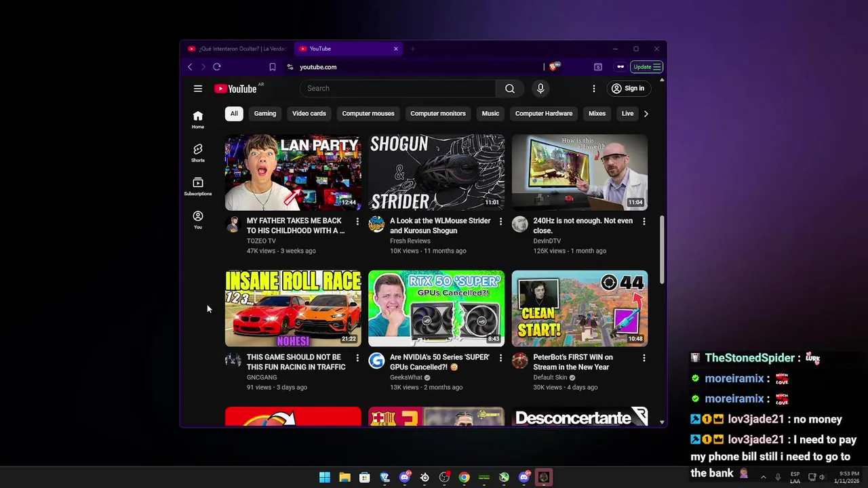Click the YouTube search input field

(x=398, y=88)
